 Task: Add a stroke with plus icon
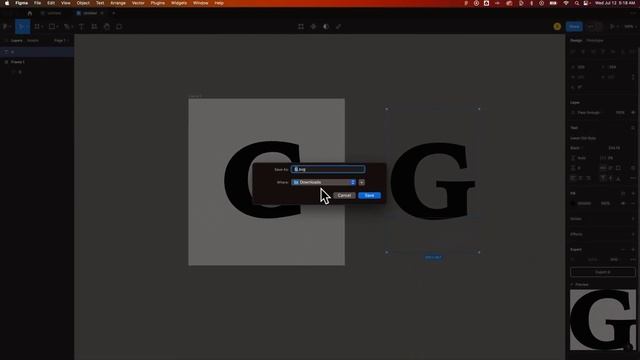tap(633, 219)
